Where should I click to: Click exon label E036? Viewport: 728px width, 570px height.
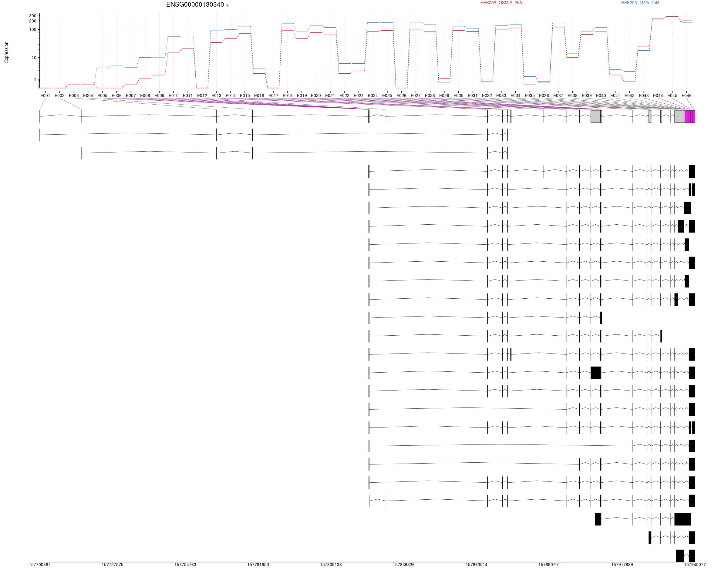pyautogui.click(x=544, y=96)
